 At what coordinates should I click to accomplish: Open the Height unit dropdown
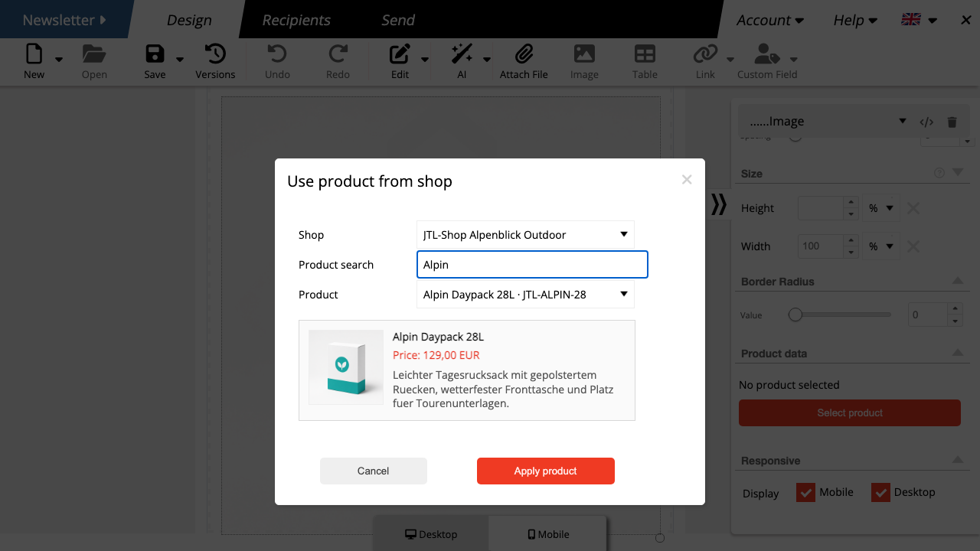[x=880, y=208]
